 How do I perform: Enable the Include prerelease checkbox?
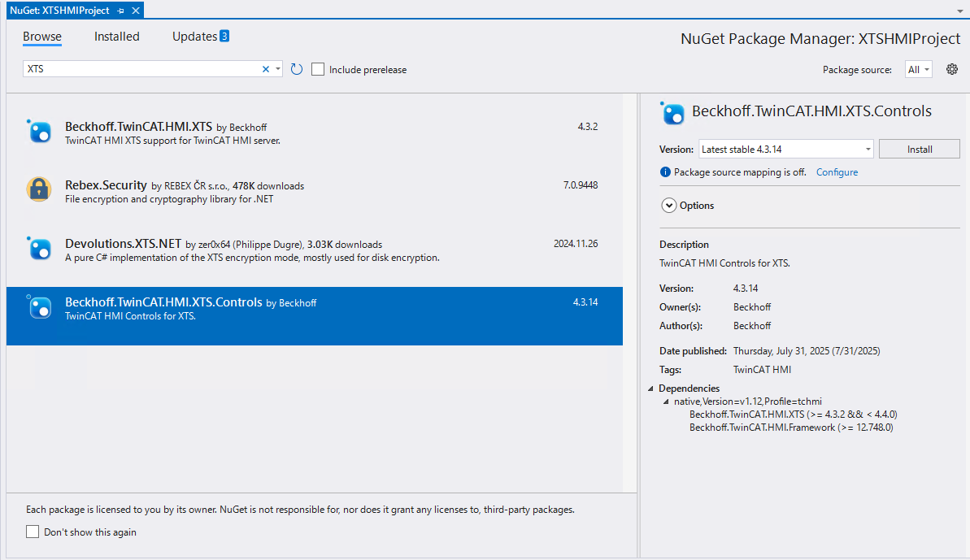[318, 69]
